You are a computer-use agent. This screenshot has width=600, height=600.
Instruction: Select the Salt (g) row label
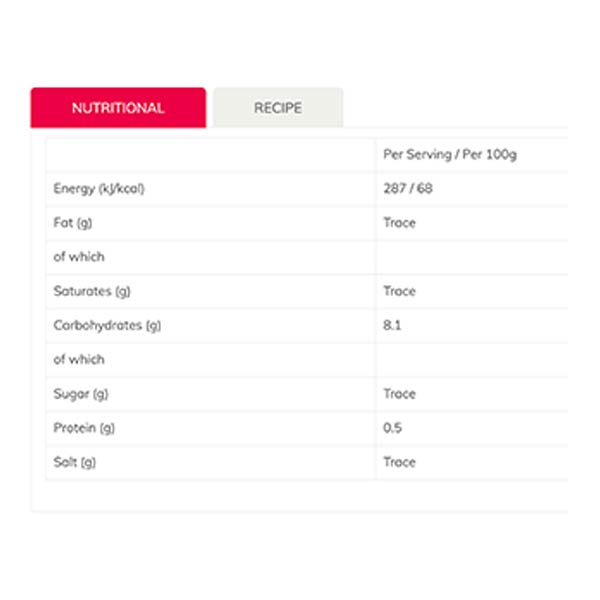75,462
